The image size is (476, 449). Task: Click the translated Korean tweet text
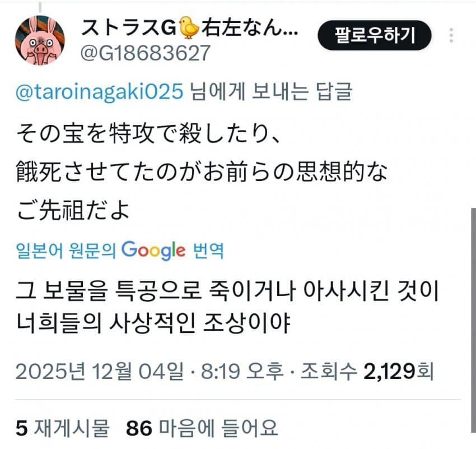click(x=227, y=307)
